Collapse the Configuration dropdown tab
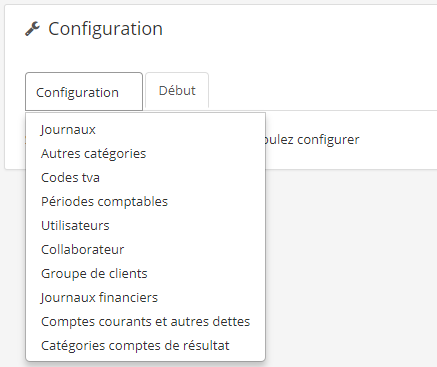The height and width of the screenshot is (367, 437). 84,92
